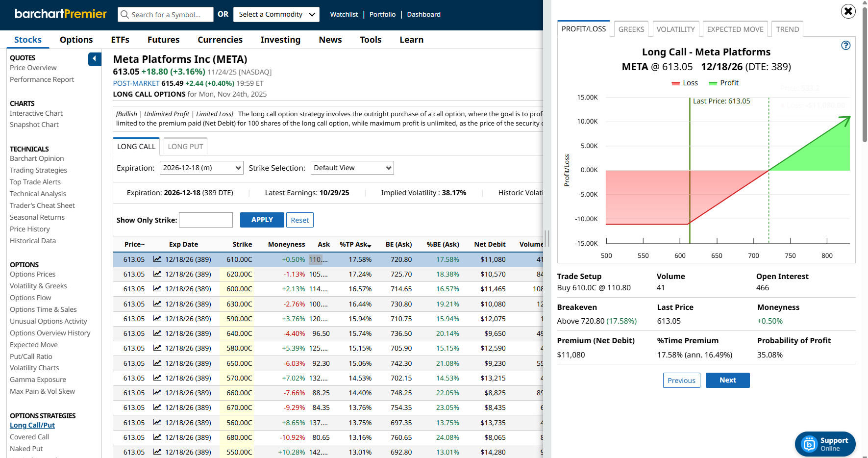868x458 pixels.
Task: Open the Select a Commodity dropdown
Action: (x=276, y=15)
